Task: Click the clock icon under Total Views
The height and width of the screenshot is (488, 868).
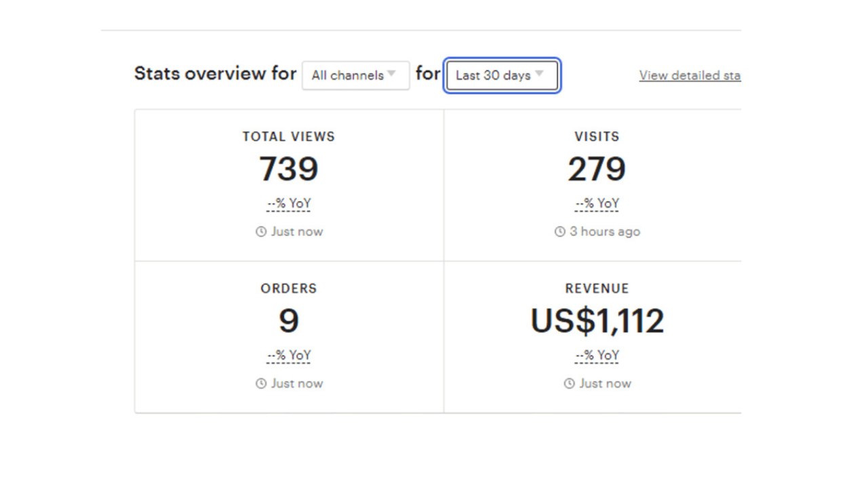Action: pos(261,232)
